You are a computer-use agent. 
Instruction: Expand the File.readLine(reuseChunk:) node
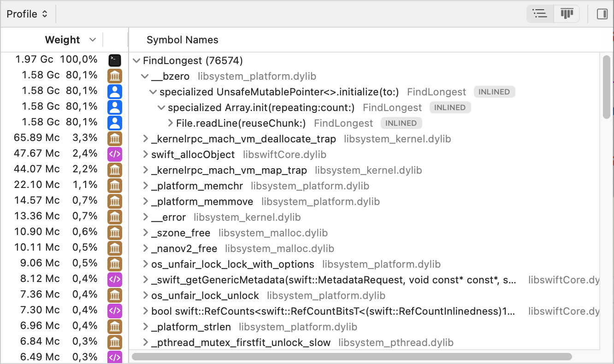point(170,123)
